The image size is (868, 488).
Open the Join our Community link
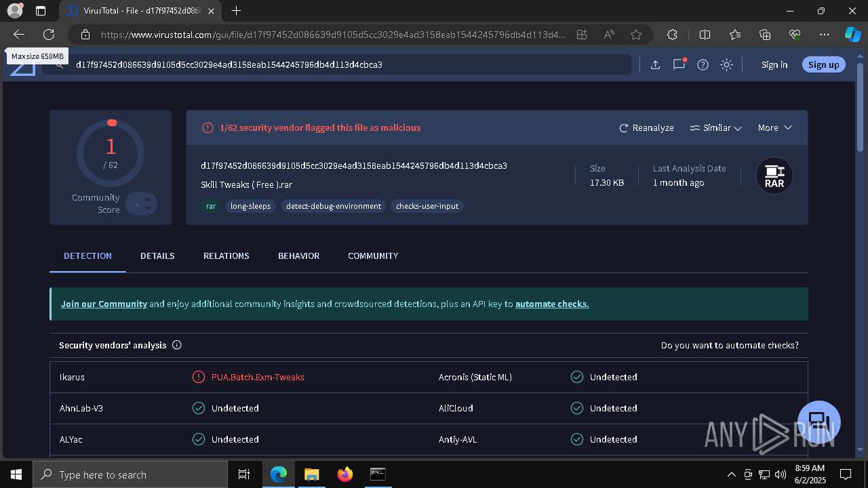pos(104,304)
